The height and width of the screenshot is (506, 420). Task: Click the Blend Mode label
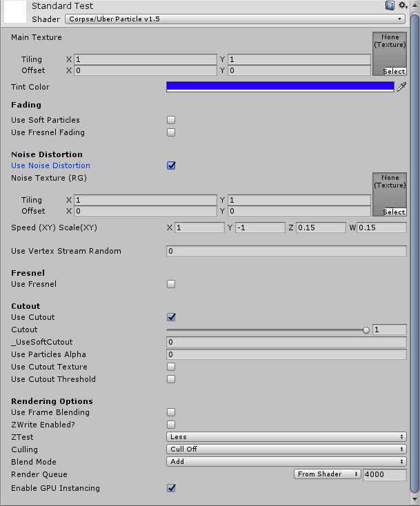point(34,462)
